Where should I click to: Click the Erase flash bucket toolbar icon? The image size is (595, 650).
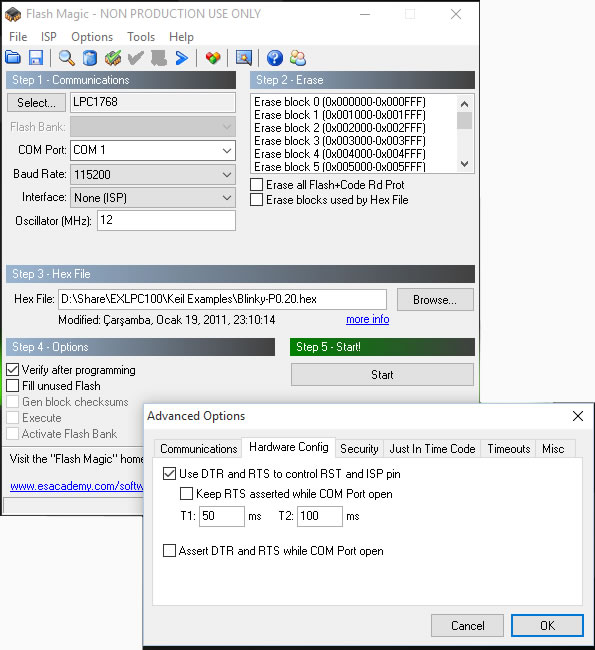coord(90,58)
